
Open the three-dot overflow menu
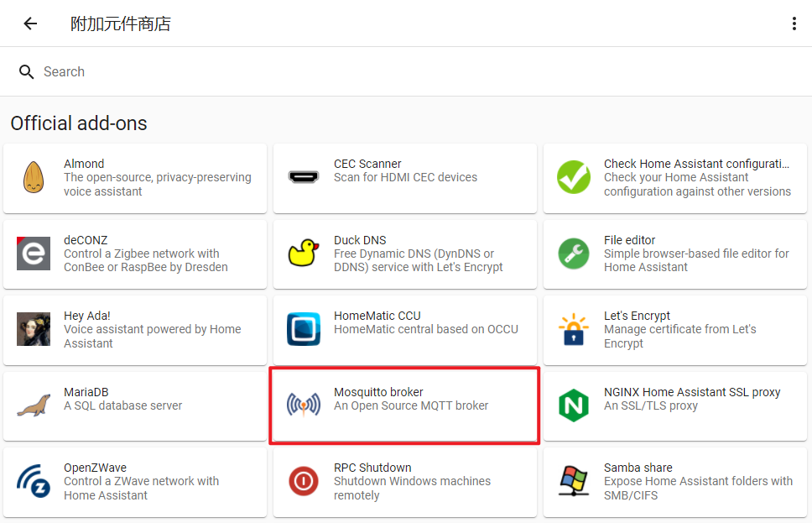[x=794, y=24]
